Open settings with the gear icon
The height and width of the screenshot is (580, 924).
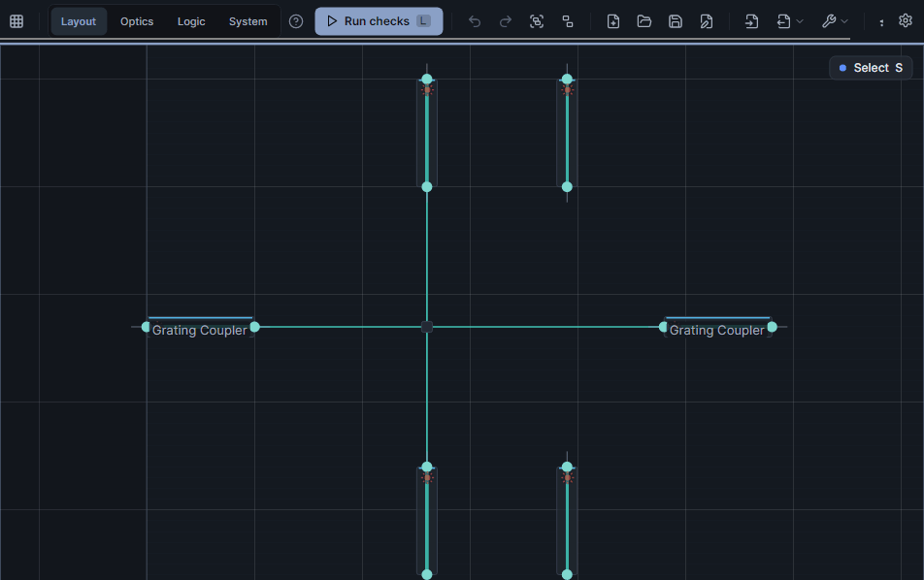906,20
